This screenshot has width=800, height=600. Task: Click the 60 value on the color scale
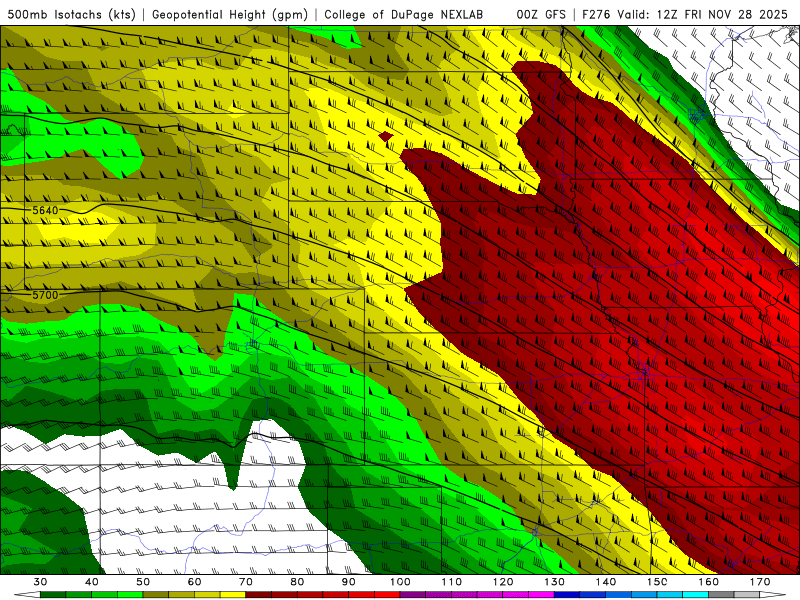pos(194,582)
